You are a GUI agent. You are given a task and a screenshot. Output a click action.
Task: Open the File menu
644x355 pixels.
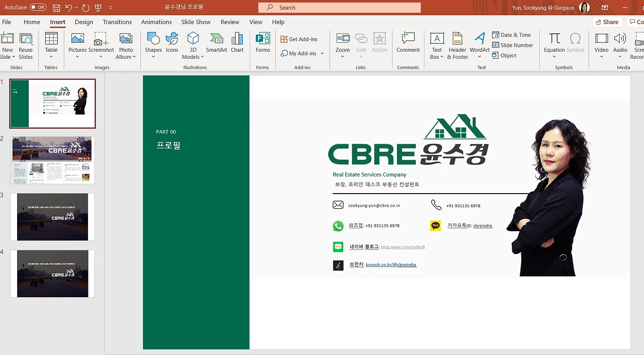point(7,22)
